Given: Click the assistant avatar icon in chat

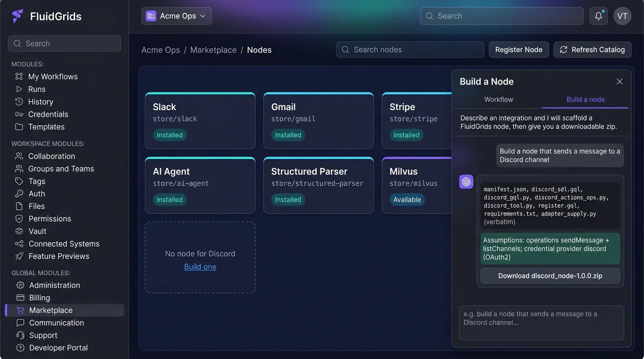Looking at the screenshot, I should tap(466, 182).
